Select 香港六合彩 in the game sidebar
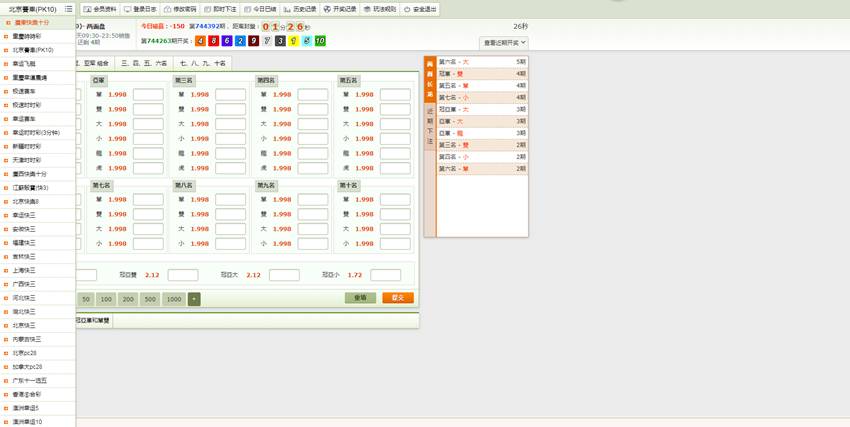 point(38,394)
